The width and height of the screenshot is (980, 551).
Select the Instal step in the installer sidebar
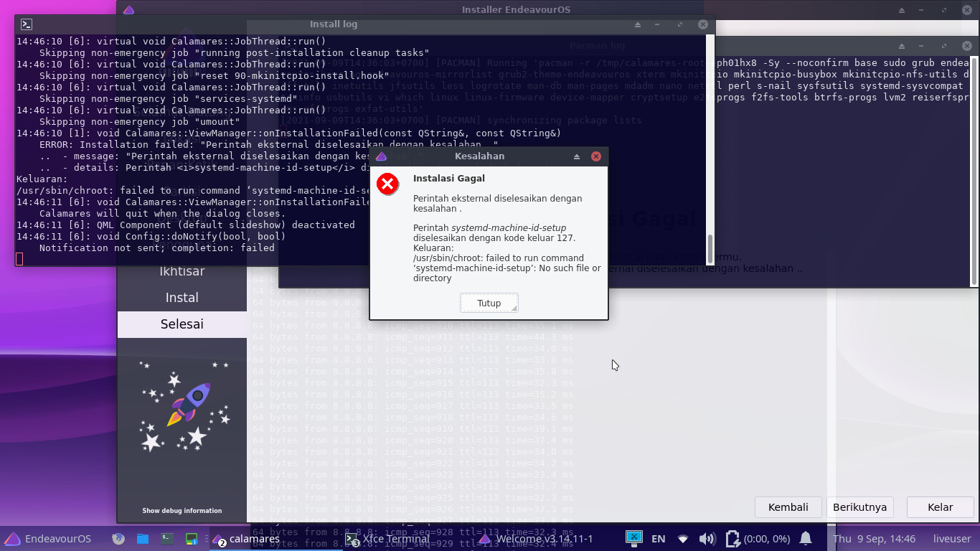coord(182,298)
